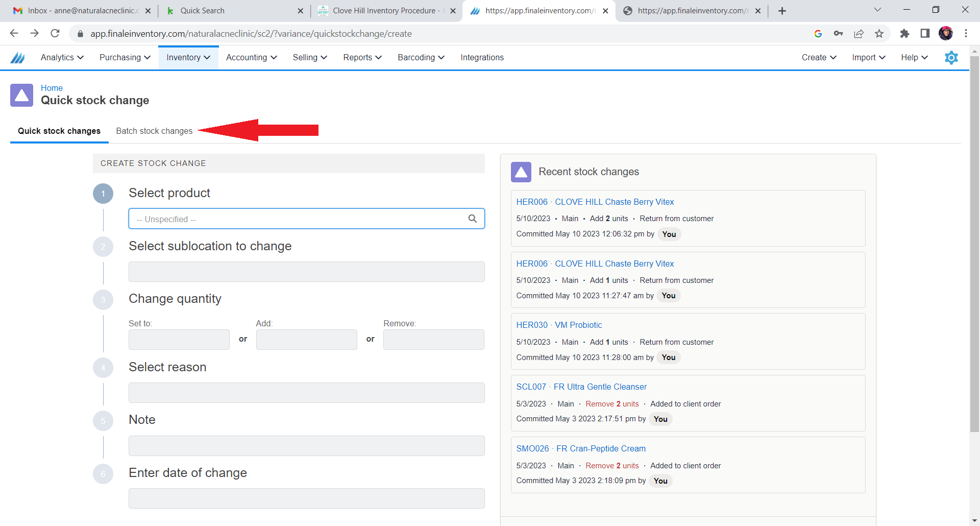980x526 pixels.
Task: Open the Create dropdown
Action: pyautogui.click(x=819, y=58)
